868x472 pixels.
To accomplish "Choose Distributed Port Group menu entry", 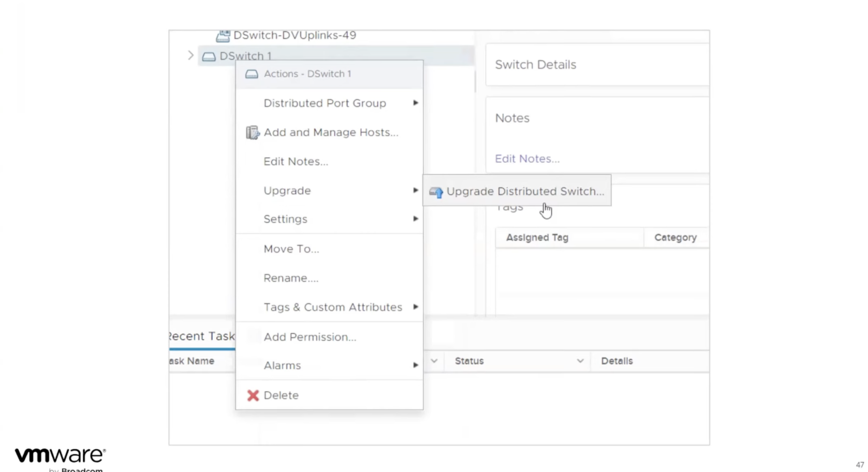I will pyautogui.click(x=329, y=103).
